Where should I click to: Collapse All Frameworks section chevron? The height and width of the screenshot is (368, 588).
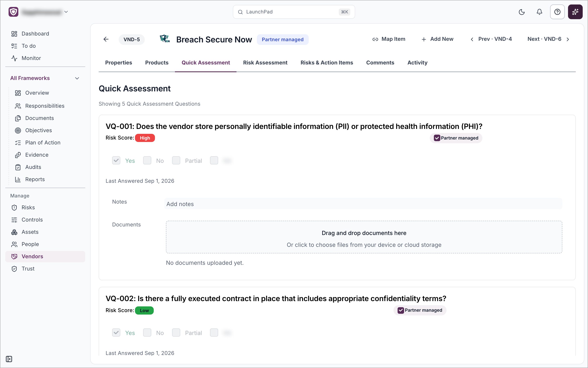click(77, 78)
